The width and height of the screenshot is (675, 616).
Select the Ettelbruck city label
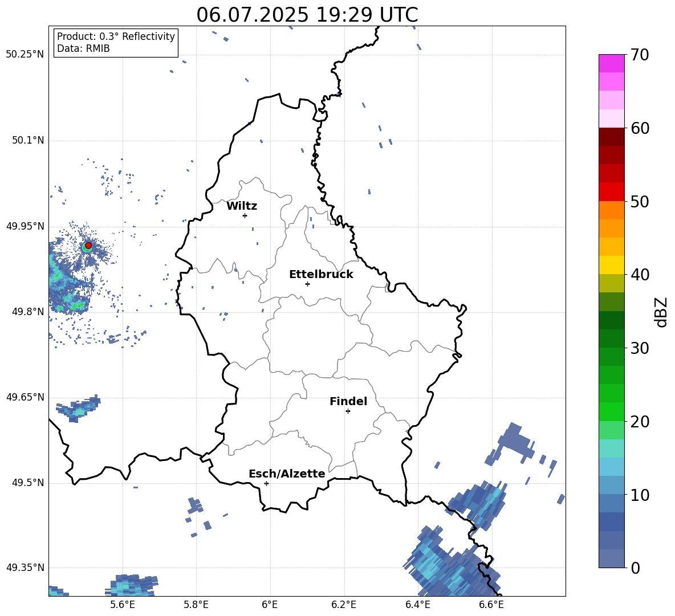(x=321, y=275)
